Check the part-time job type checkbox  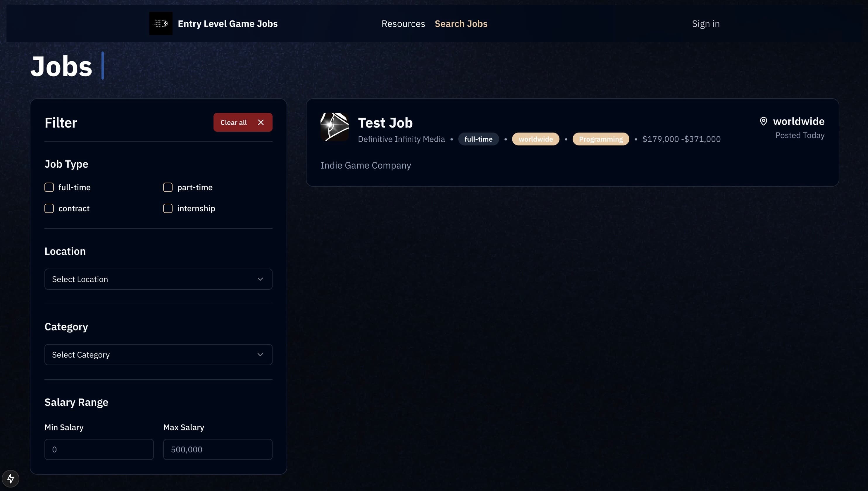point(168,187)
